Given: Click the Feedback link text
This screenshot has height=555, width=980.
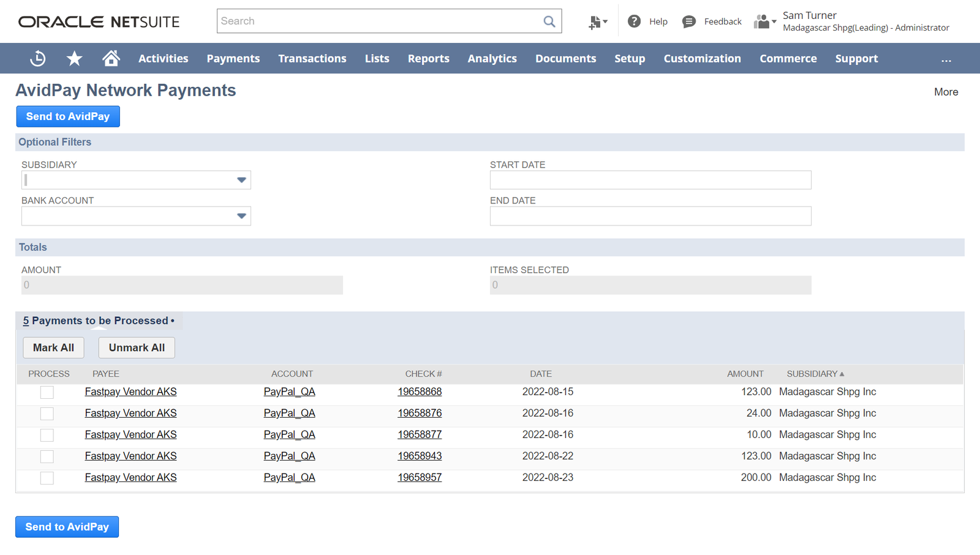Looking at the screenshot, I should pyautogui.click(x=723, y=21).
